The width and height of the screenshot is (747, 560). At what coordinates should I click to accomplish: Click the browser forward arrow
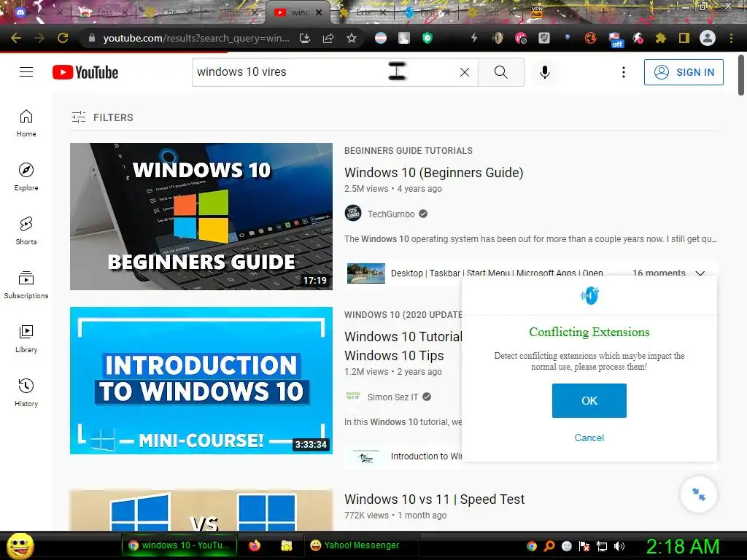coord(39,38)
